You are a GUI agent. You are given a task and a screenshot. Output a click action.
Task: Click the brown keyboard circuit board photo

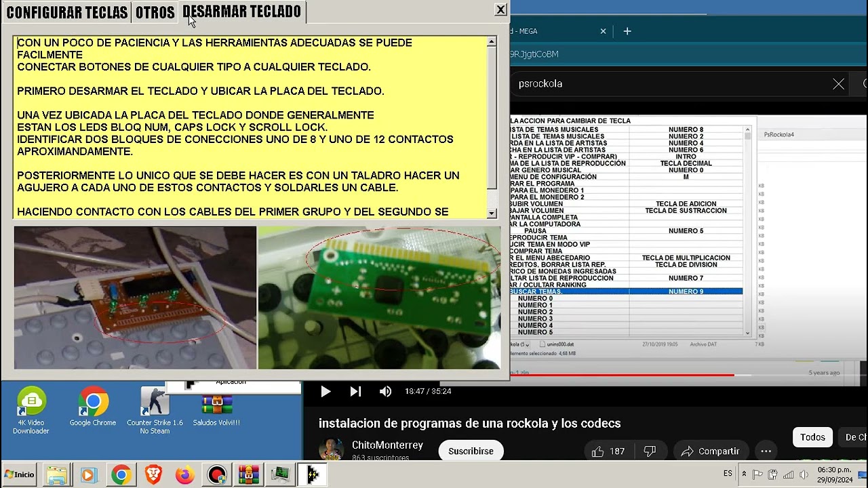(x=135, y=298)
